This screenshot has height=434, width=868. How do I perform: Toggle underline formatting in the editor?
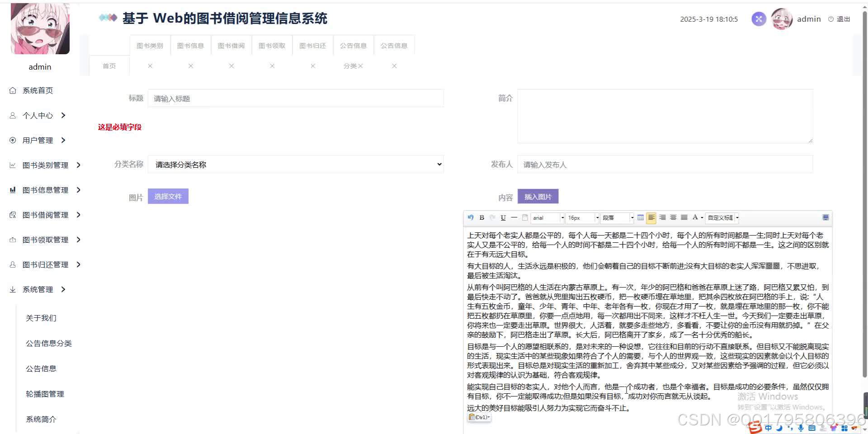click(x=503, y=217)
